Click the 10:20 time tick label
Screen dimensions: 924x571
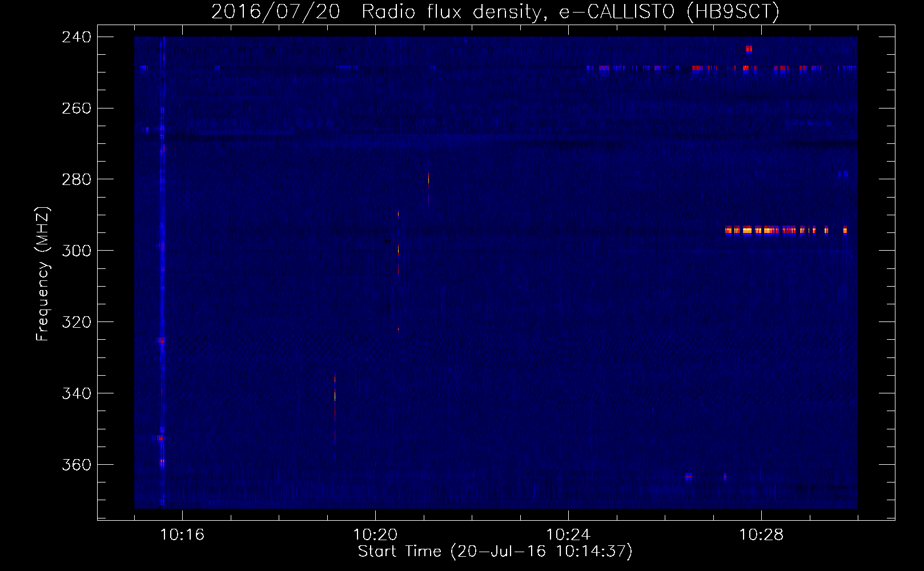[375, 534]
